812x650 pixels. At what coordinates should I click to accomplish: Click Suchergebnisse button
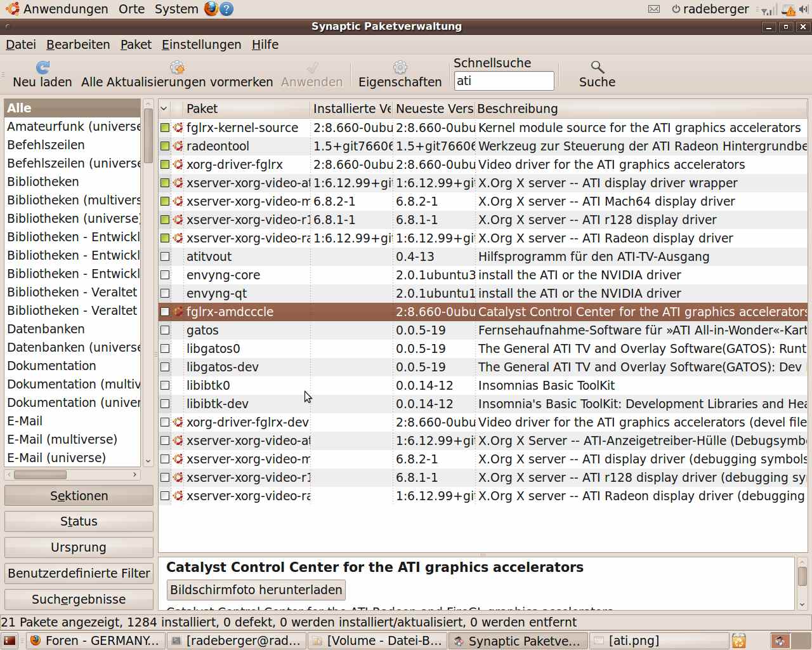[x=79, y=599]
